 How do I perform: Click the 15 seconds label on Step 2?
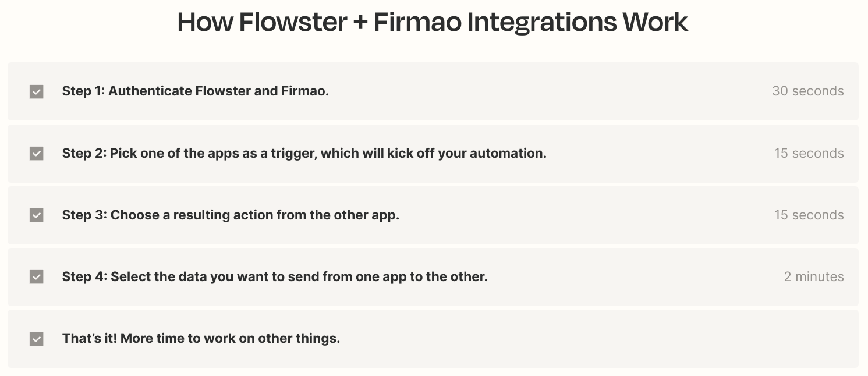click(x=809, y=154)
